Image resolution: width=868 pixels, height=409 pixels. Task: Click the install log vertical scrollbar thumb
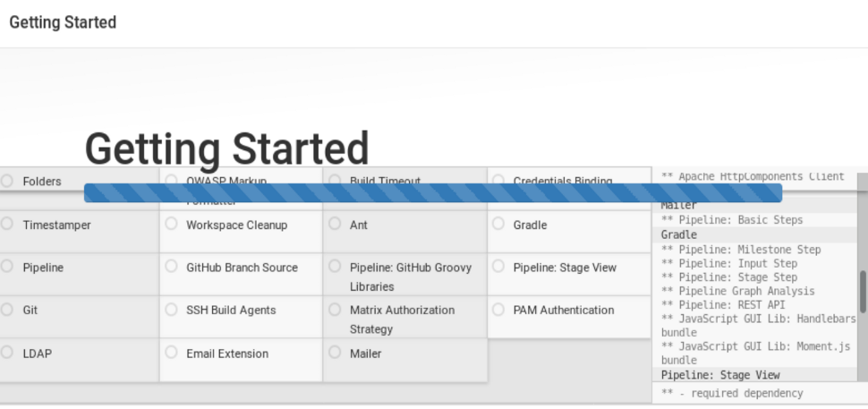pyautogui.click(x=863, y=292)
